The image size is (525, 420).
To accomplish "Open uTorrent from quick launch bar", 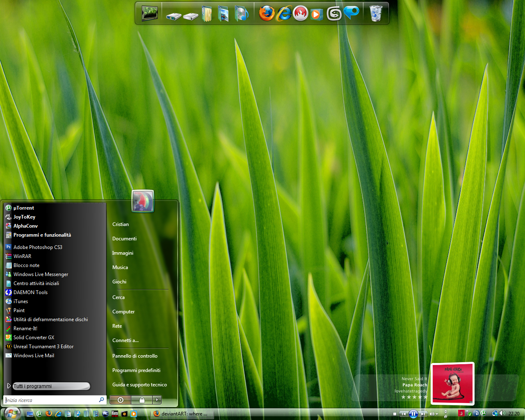I will coord(39,414).
